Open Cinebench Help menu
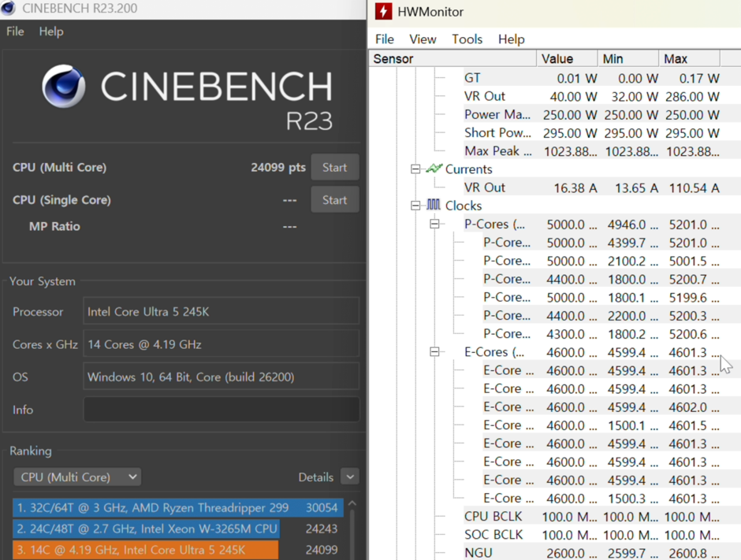 [x=51, y=32]
